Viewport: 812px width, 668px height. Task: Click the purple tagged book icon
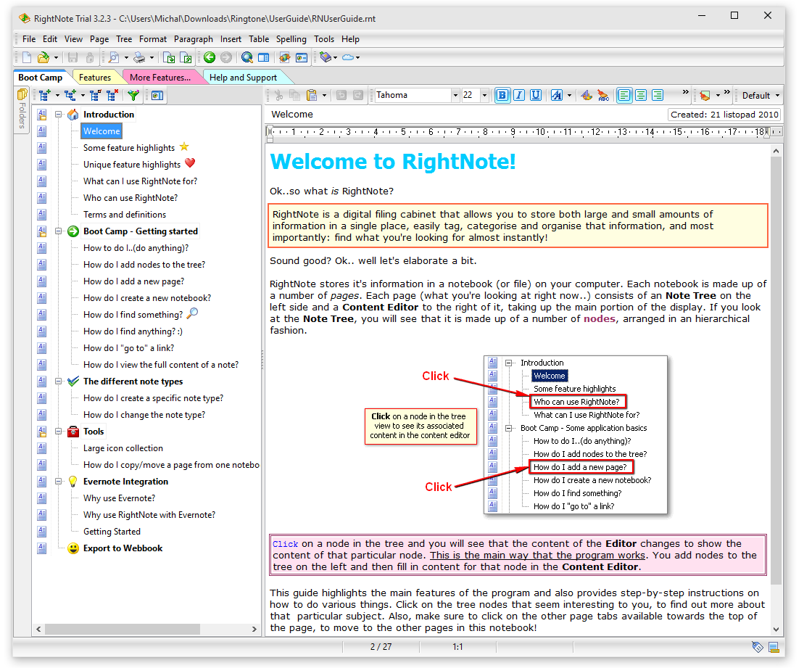point(326,57)
